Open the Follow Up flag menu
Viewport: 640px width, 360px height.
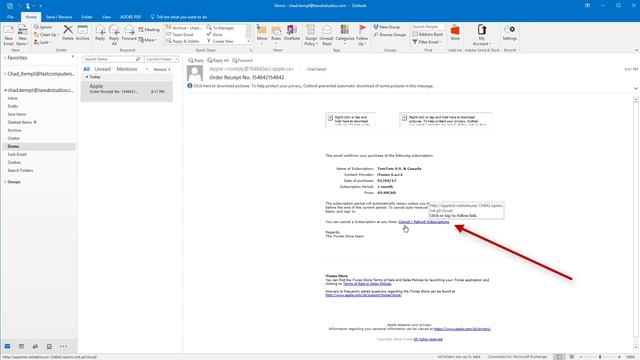[x=362, y=35]
